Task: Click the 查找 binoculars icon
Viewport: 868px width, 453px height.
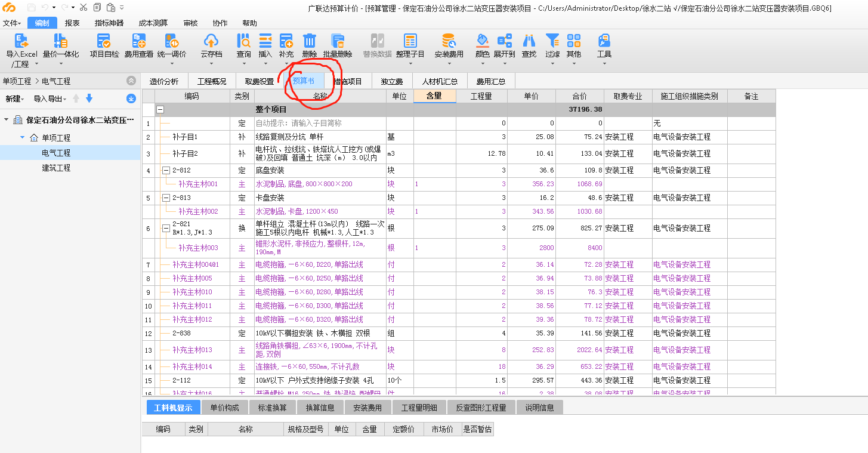Action: click(529, 41)
